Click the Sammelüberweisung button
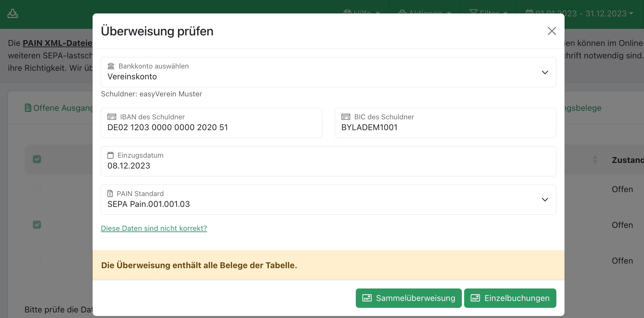Image resolution: width=644 pixels, height=318 pixels. pos(408,298)
